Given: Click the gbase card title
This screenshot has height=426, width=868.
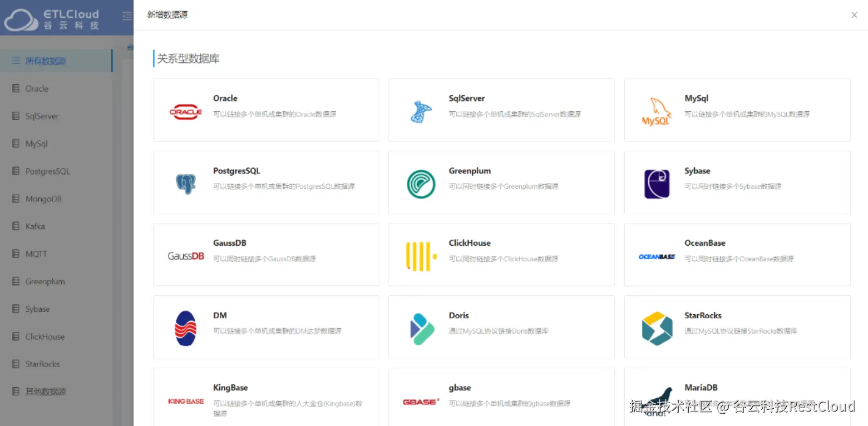Looking at the screenshot, I should (460, 388).
